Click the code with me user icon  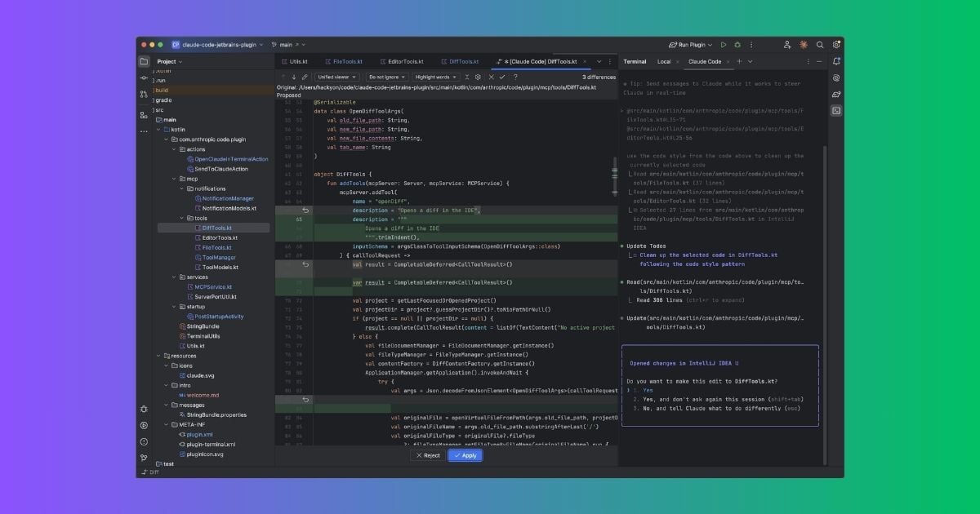point(787,45)
